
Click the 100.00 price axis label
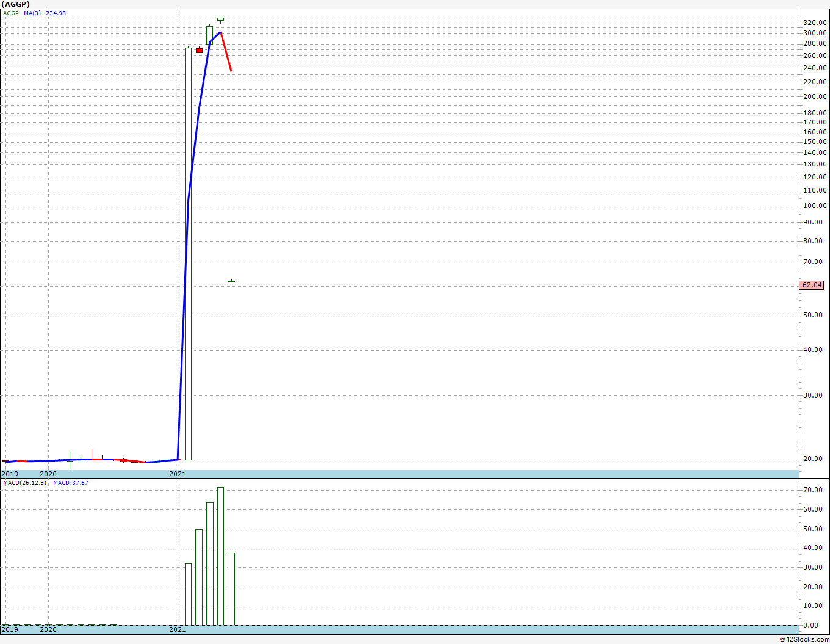815,206
